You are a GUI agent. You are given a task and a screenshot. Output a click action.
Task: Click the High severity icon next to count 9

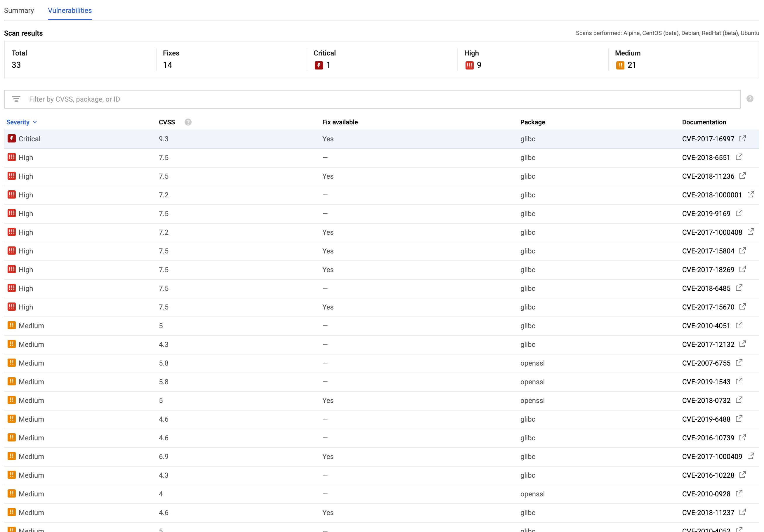(x=469, y=65)
